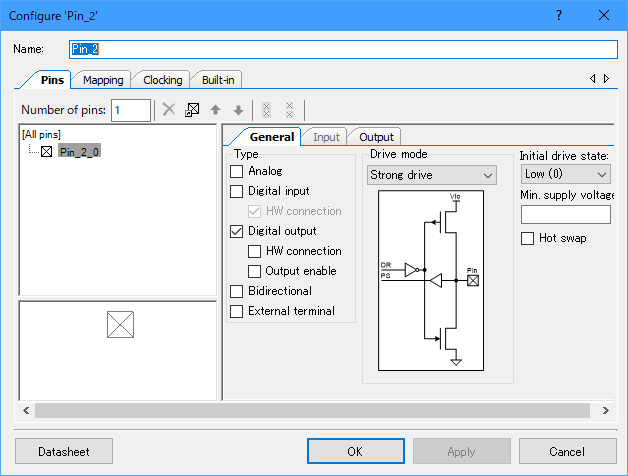Click the move pin down arrow
Viewport: 628px width, 476px height.
(x=237, y=110)
